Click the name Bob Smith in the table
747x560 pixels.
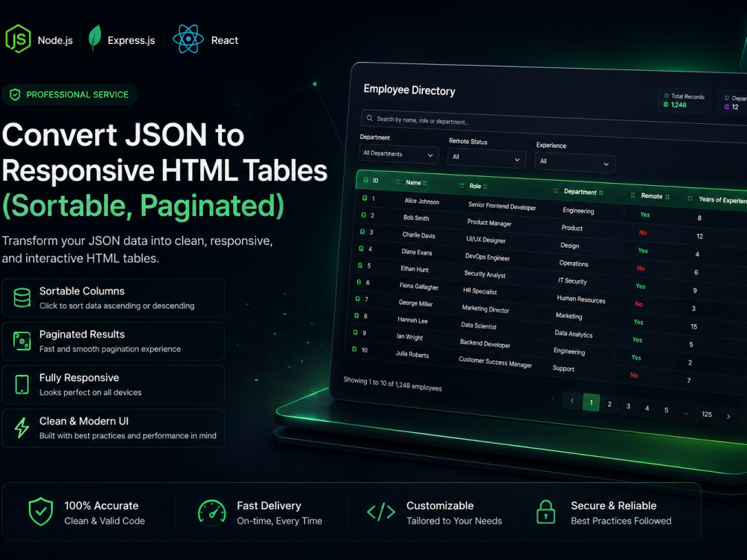(416, 217)
